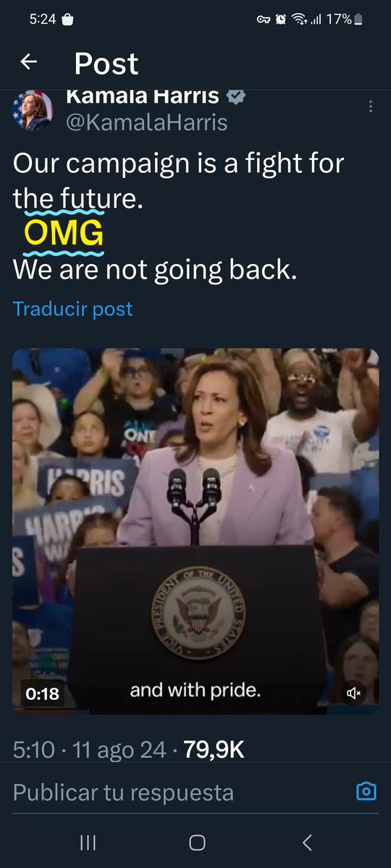The height and width of the screenshot is (868, 391).
Task: Open Android recent apps button
Action: tap(88, 843)
